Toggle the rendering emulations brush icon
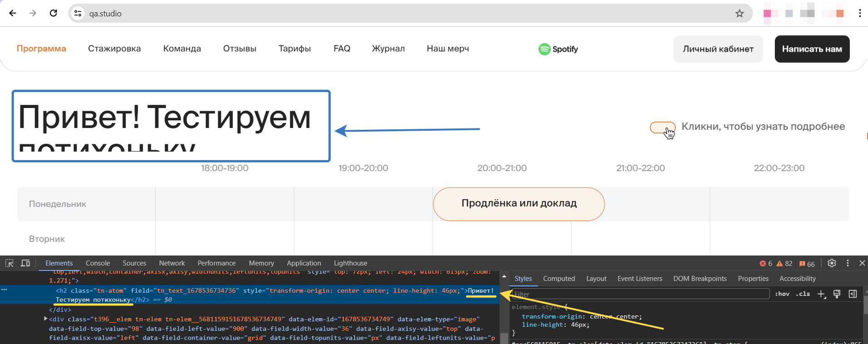The image size is (868, 344). (x=837, y=294)
